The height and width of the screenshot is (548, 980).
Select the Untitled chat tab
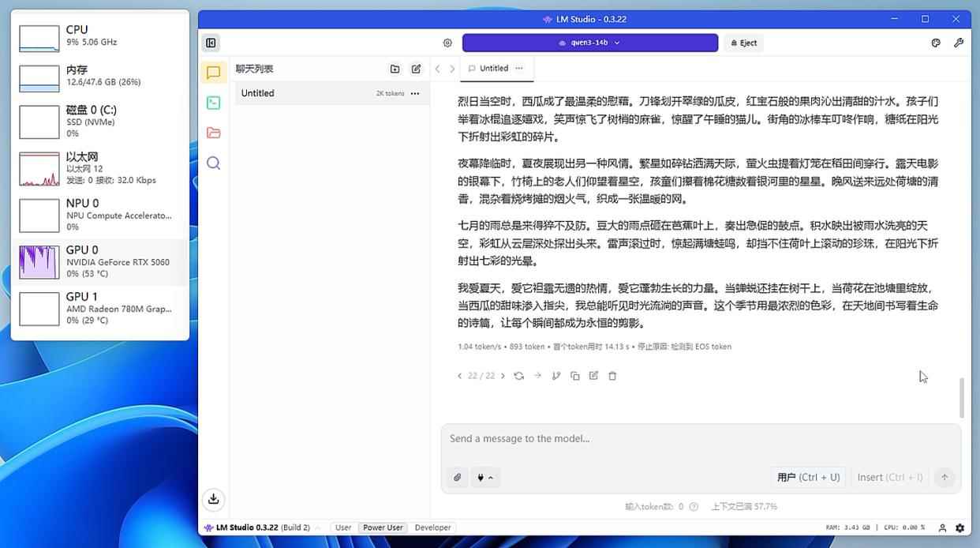493,69
